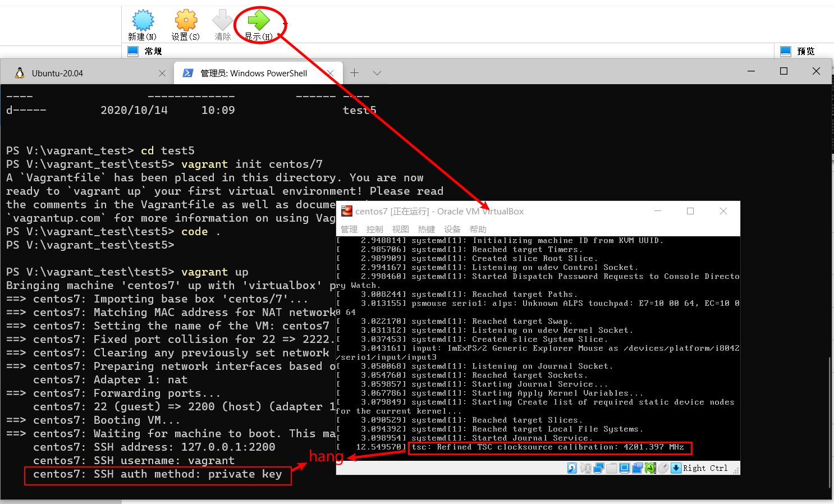The height and width of the screenshot is (504, 834).
Task: Click the 'SSH address: 127.0.0.1:2200' line
Action: point(154,447)
